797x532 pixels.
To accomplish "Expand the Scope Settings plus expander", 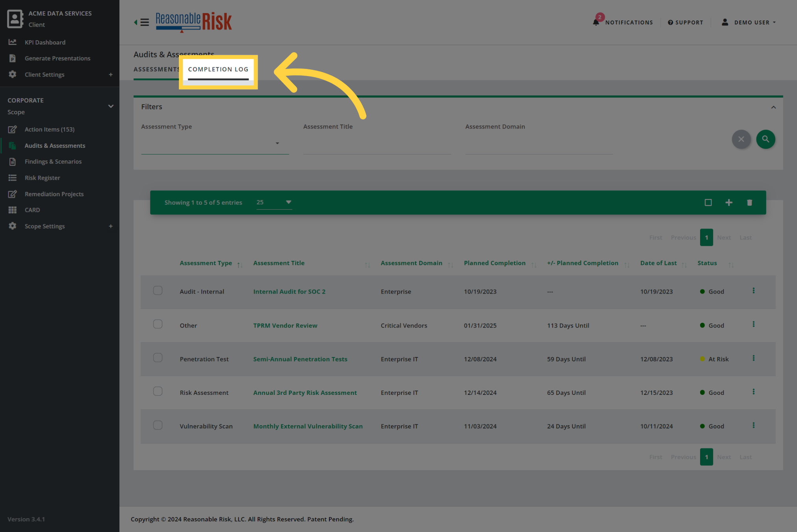I will 111,226.
